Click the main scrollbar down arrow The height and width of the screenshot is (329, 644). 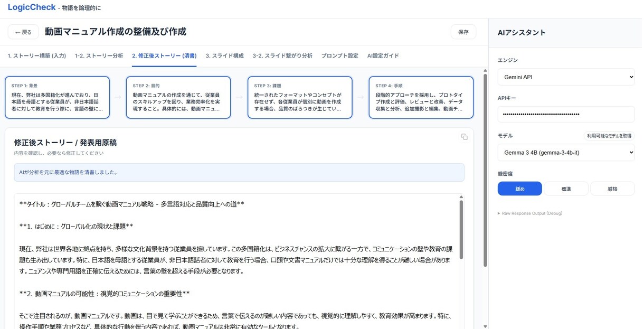tap(485, 326)
